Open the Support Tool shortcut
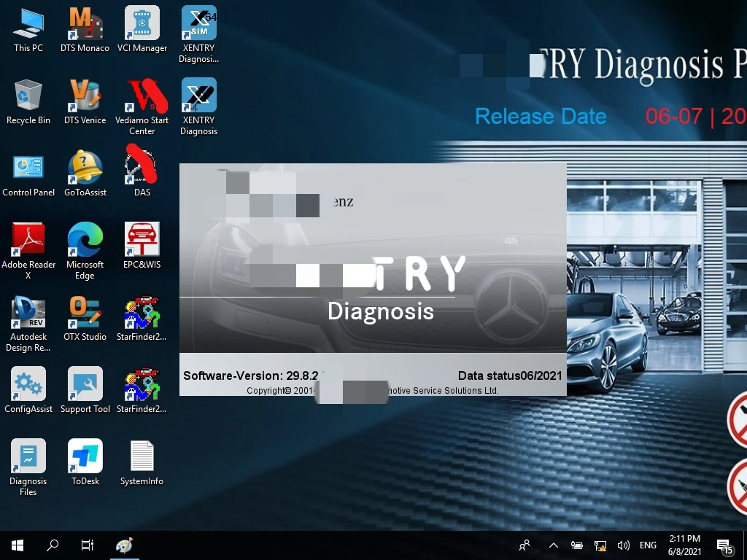Image resolution: width=747 pixels, height=560 pixels. pos(85,385)
